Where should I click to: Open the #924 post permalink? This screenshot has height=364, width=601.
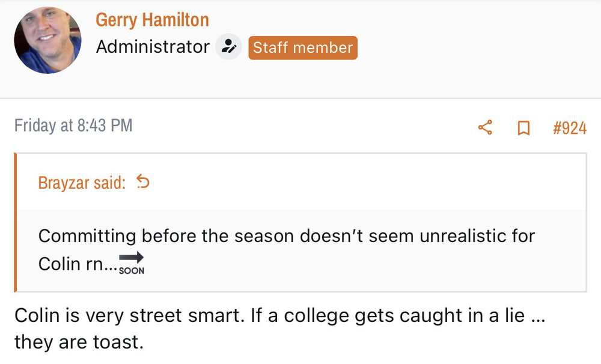[569, 128]
